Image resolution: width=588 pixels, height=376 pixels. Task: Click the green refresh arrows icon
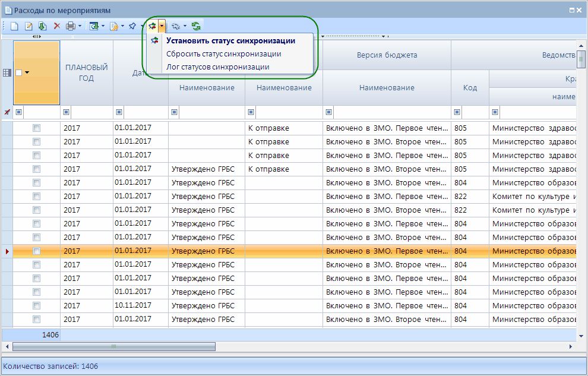click(196, 26)
